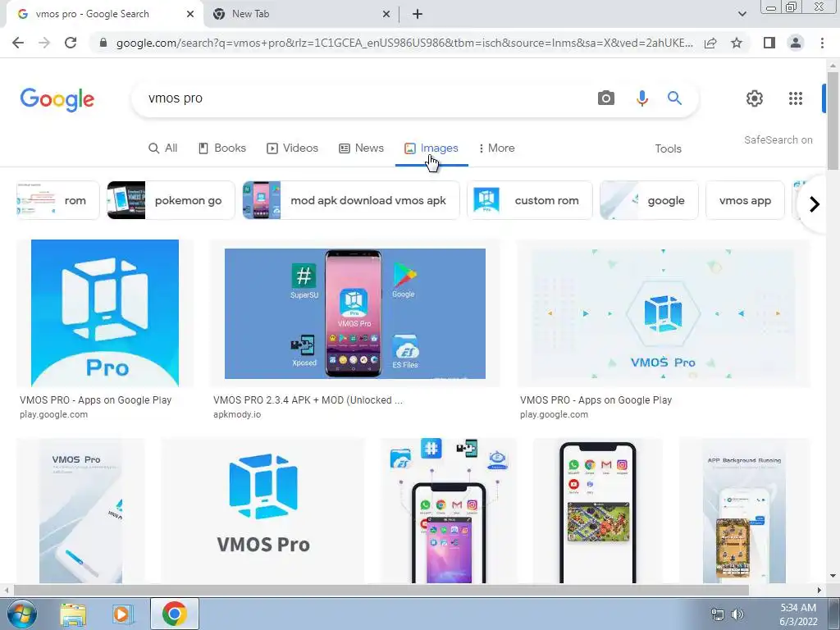Filter by 'mod apk download vmos apk' chip
The height and width of the screenshot is (630, 840).
[x=351, y=200]
